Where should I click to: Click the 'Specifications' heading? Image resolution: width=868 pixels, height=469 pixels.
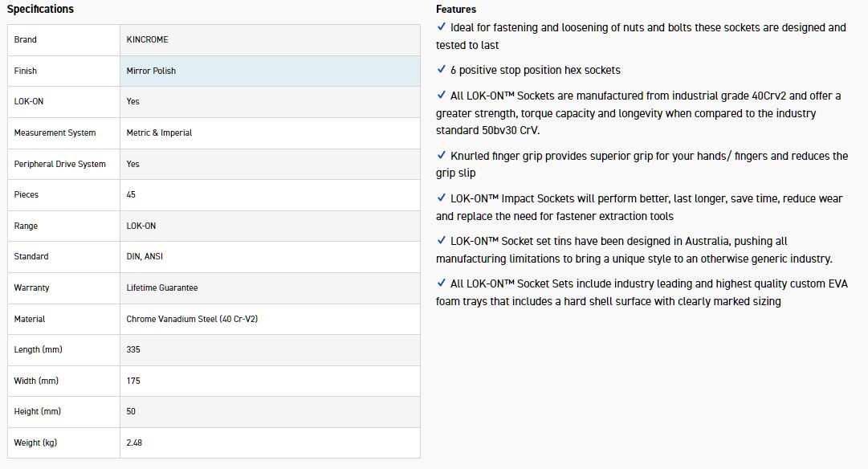coord(40,10)
